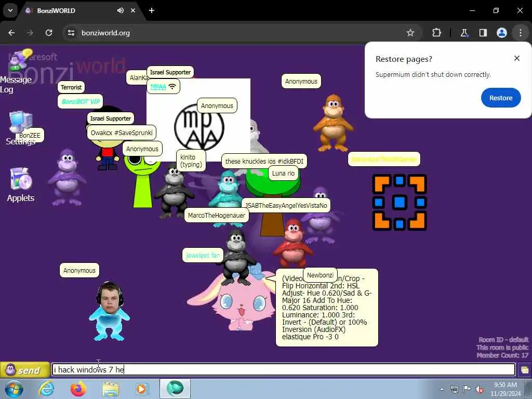Viewport: 532px width, 399px height.
Task: Open the browser three-dot menu
Action: click(x=521, y=33)
